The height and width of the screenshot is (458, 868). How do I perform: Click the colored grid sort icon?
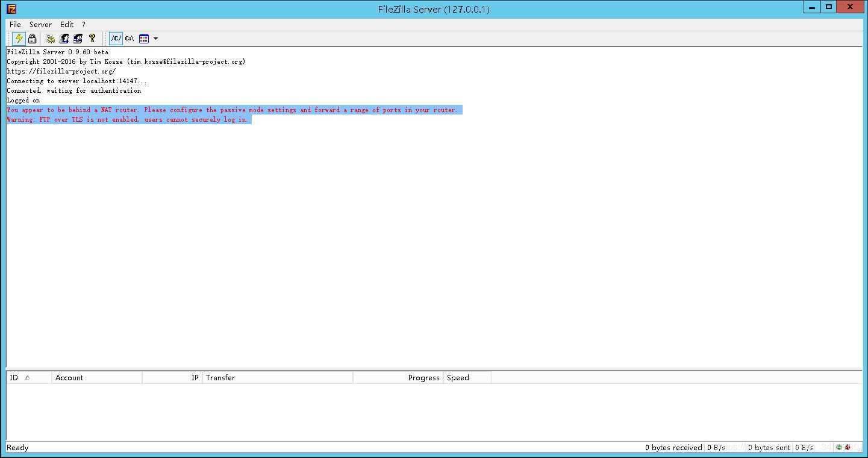point(144,39)
